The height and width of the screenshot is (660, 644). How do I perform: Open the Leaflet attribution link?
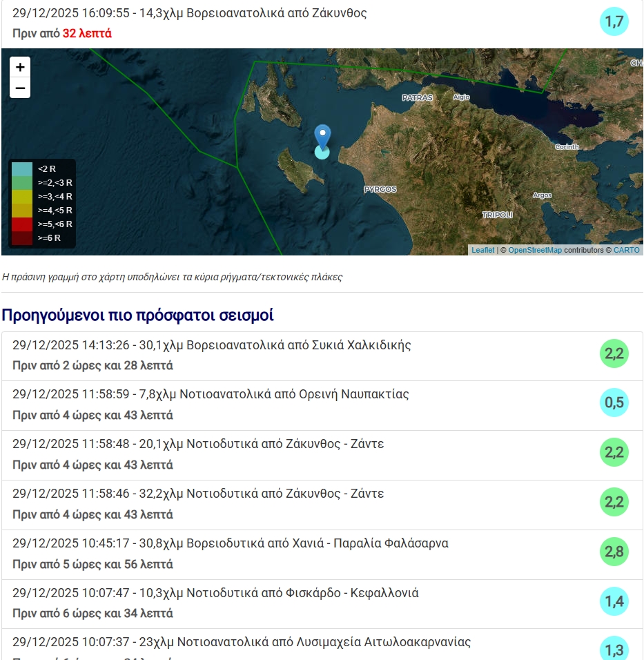point(482,250)
